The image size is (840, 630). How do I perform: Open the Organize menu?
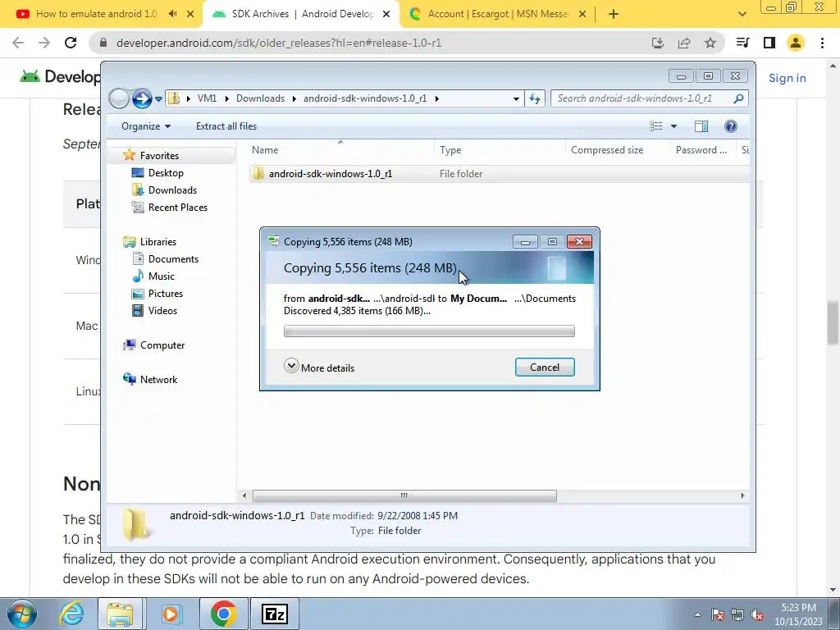tap(146, 126)
